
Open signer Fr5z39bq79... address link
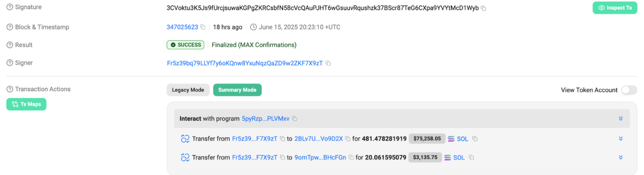pos(245,63)
